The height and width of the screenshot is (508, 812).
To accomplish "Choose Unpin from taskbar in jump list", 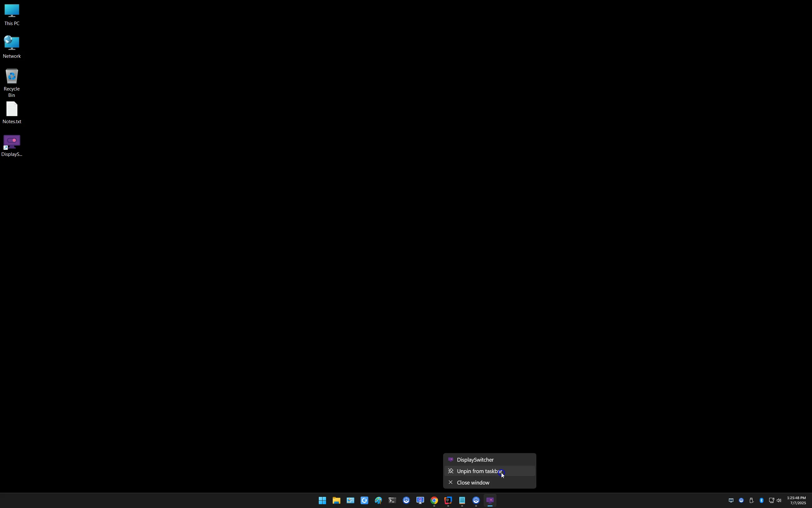I will pos(489,471).
